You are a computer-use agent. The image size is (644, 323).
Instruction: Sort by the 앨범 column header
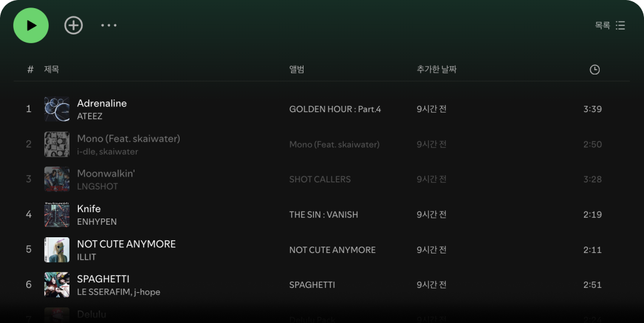coord(297,69)
